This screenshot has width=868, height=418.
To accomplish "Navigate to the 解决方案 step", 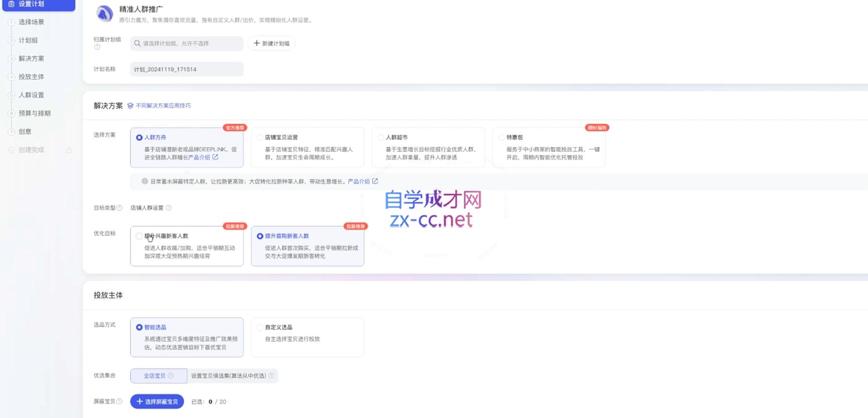I will pos(31,59).
